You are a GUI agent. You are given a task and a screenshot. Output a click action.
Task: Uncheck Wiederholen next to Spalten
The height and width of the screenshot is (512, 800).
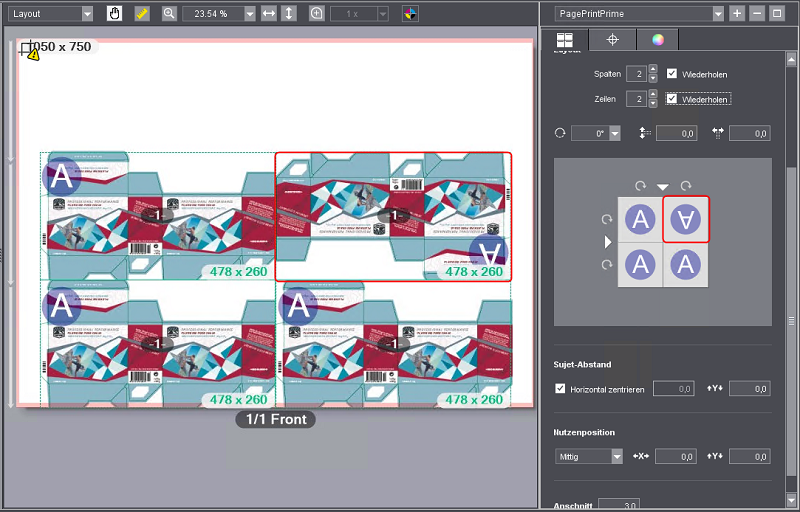(673, 74)
